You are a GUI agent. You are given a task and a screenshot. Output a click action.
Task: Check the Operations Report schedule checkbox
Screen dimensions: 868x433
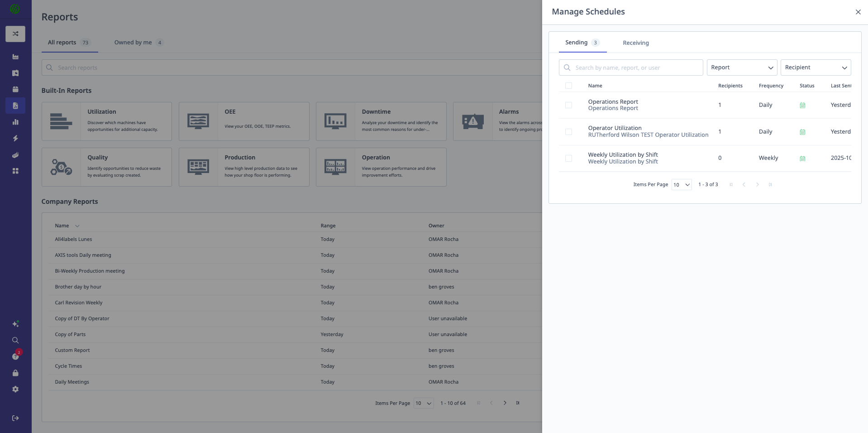(x=569, y=105)
